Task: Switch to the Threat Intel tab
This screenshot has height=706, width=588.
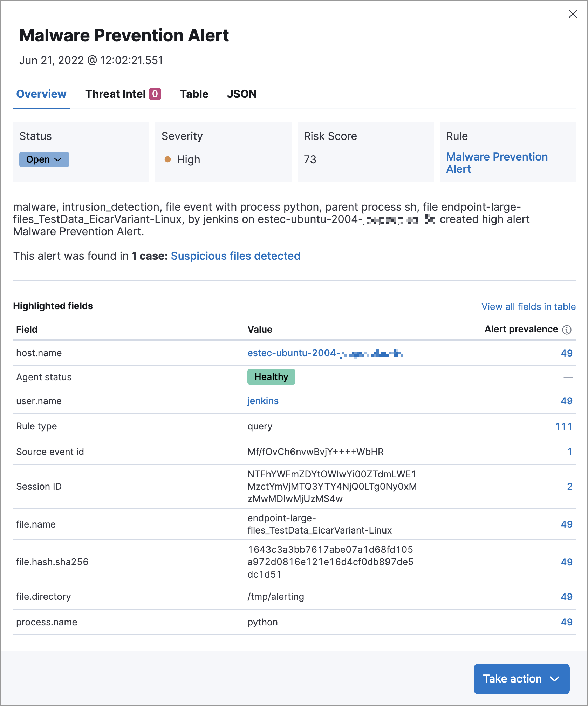Action: 123,94
